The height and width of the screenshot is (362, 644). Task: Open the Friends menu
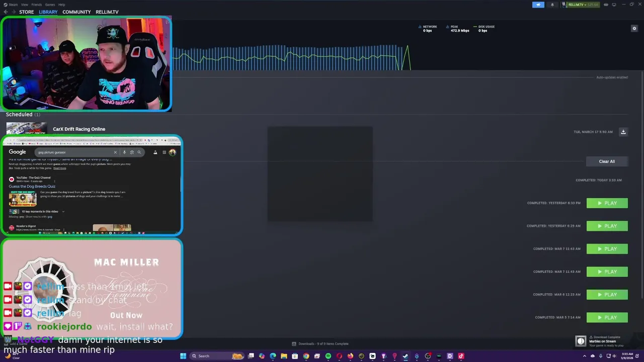(x=37, y=5)
